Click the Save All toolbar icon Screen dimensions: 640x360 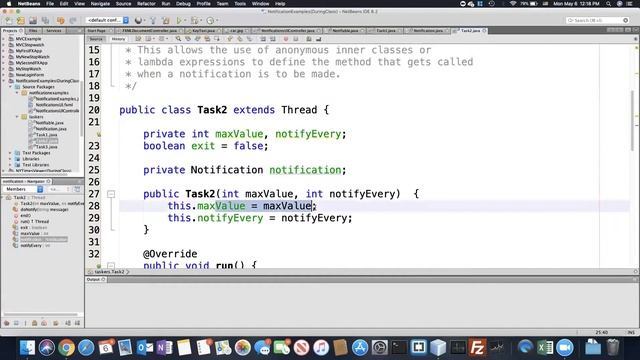[x=45, y=20]
